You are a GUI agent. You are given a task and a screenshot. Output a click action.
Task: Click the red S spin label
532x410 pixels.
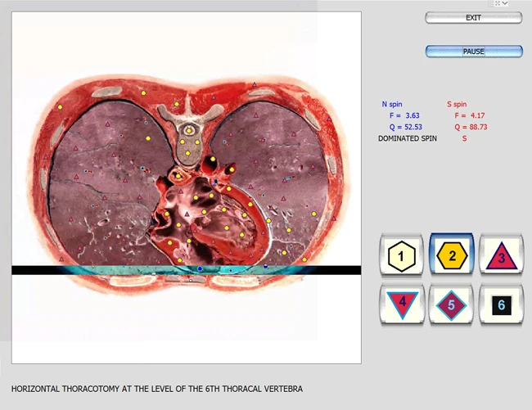point(457,105)
